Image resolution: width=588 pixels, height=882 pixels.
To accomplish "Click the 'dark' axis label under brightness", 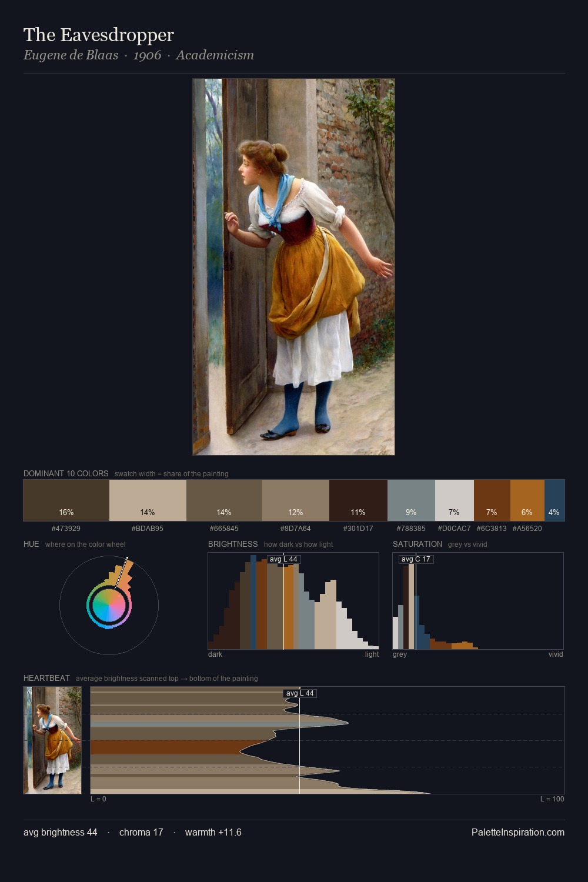I will pyautogui.click(x=215, y=654).
